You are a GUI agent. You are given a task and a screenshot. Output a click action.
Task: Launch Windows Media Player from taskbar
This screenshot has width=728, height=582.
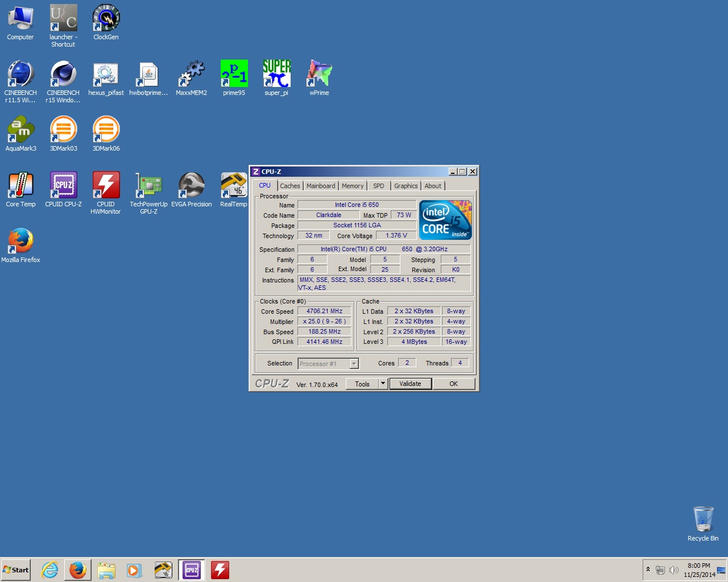click(134, 570)
